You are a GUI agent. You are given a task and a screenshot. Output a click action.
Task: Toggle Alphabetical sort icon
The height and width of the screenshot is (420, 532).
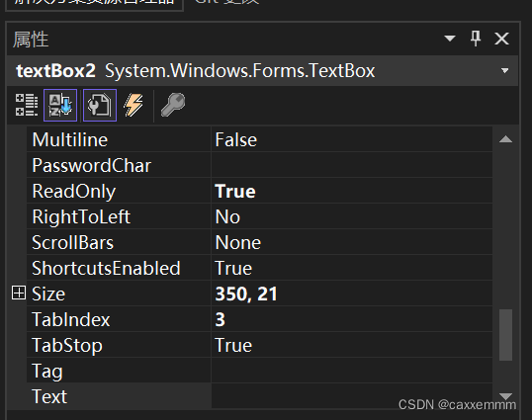pos(60,105)
